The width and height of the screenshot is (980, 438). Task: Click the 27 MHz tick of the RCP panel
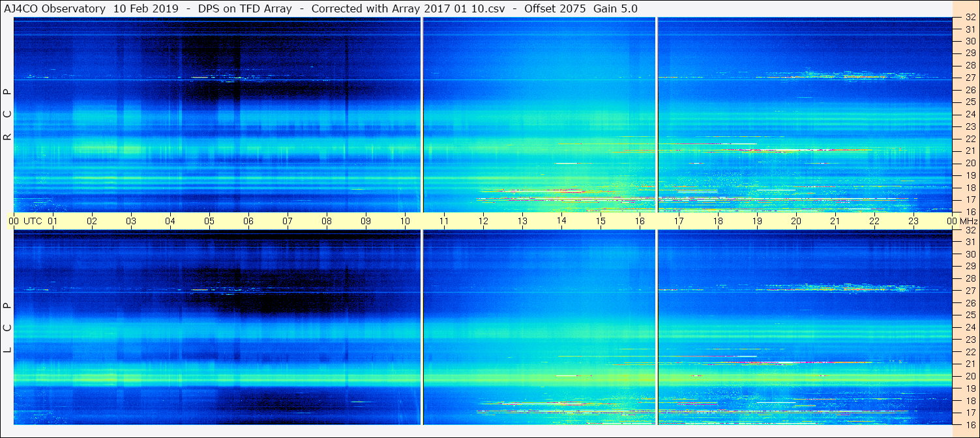tap(970, 78)
